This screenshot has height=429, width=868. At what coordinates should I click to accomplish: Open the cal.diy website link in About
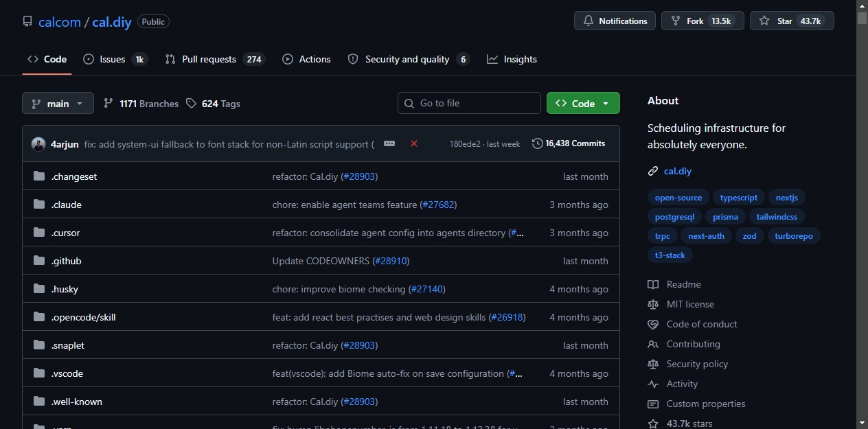tap(678, 172)
